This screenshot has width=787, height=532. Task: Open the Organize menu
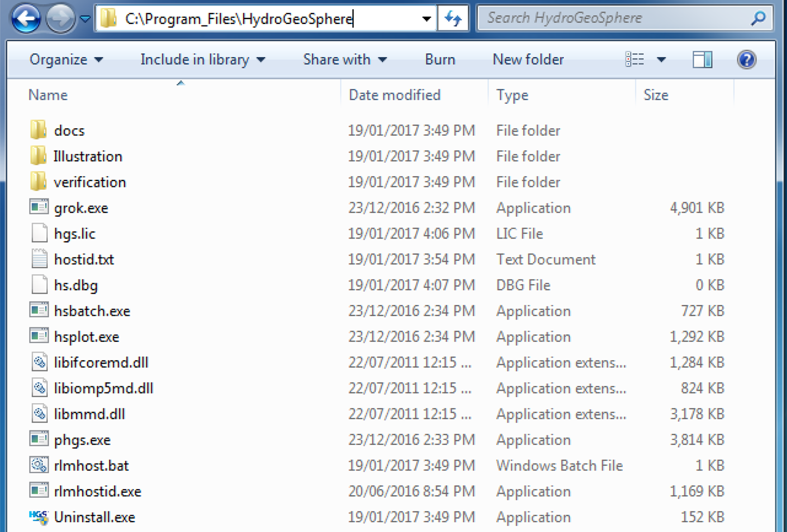66,59
